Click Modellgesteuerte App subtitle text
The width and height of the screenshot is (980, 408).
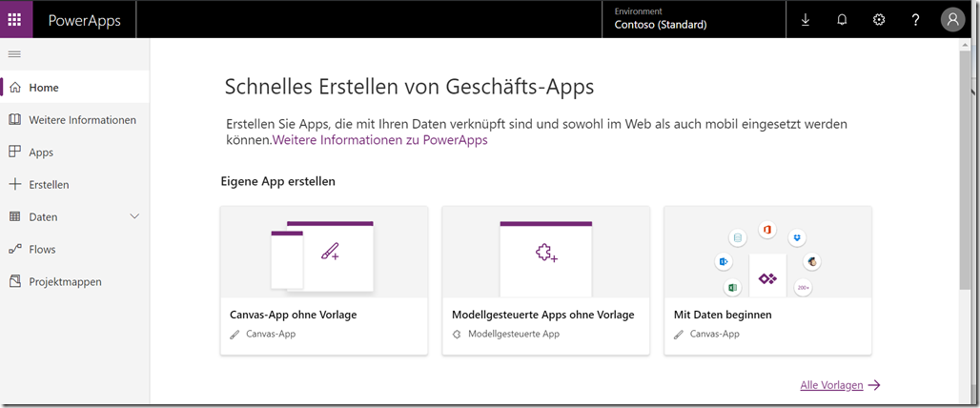[x=514, y=335]
